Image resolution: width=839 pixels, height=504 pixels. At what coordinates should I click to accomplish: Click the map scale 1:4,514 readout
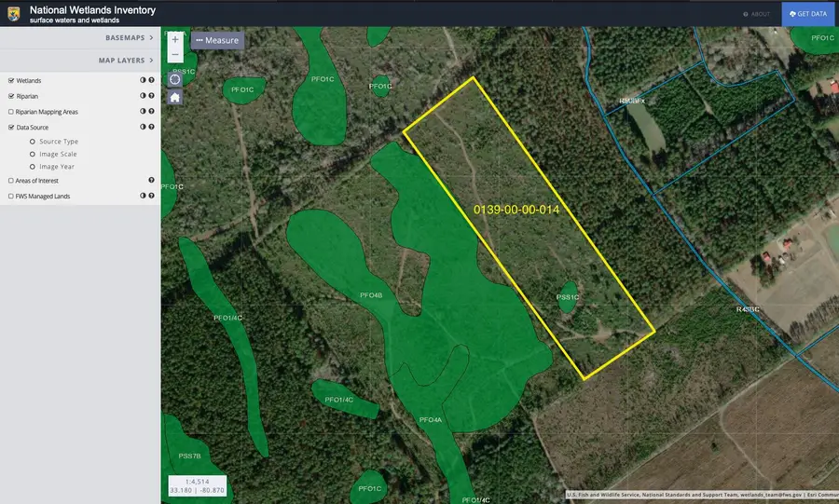197,482
